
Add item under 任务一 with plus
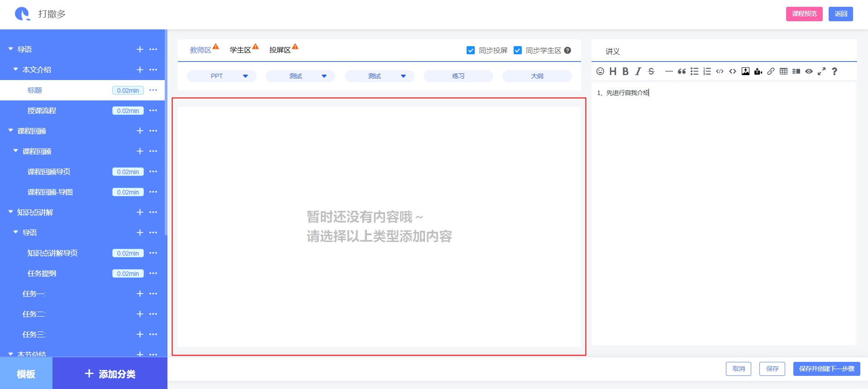[140, 294]
